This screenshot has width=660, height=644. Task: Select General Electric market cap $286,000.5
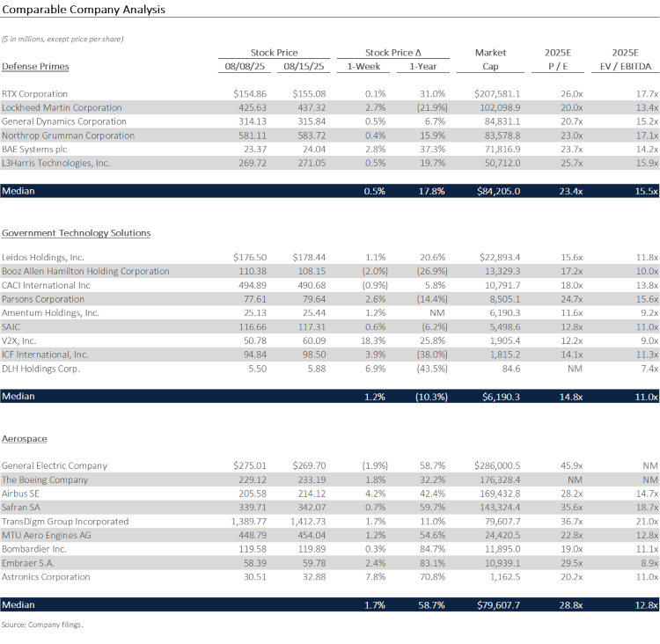497,465
